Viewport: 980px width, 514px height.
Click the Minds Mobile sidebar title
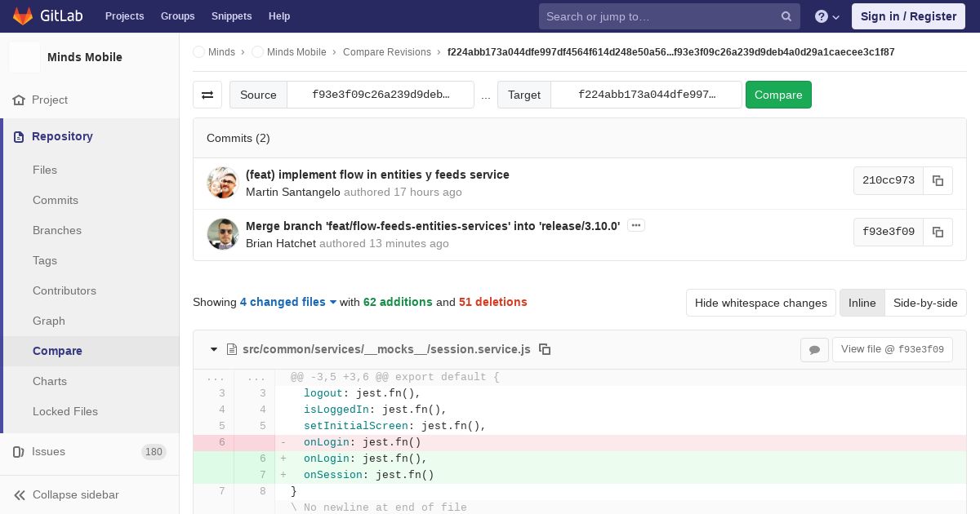click(85, 57)
